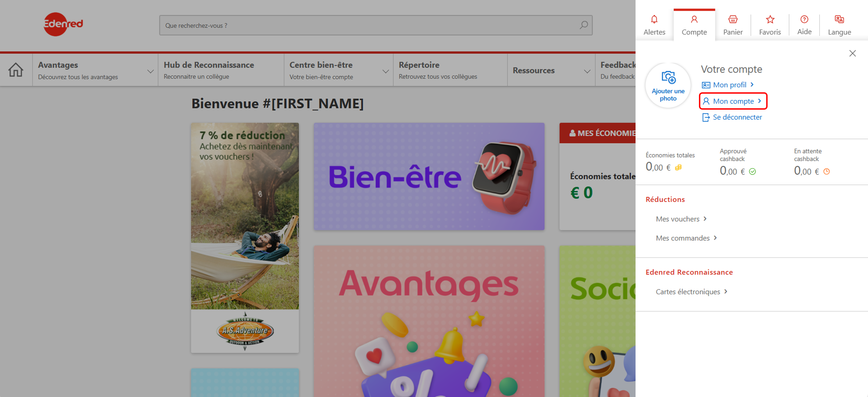Open the Avantages pink tile

coord(429,321)
